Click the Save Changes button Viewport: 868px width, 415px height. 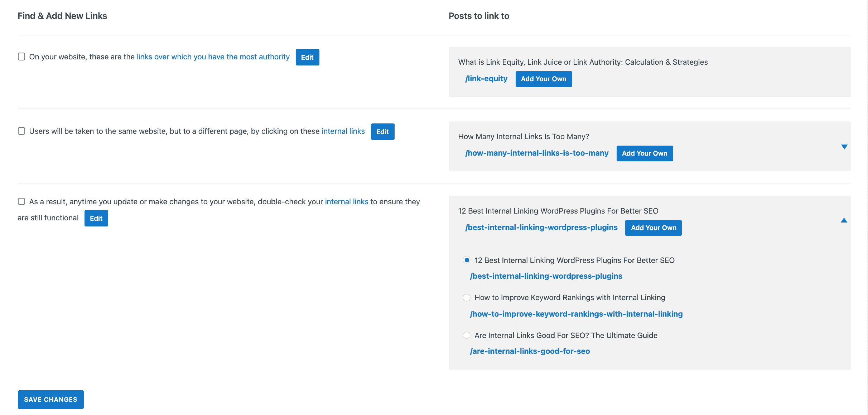pos(51,400)
